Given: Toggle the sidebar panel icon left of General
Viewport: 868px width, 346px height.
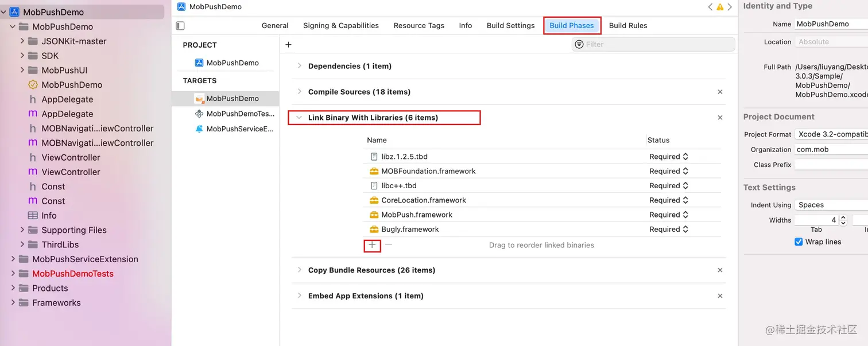Looking at the screenshot, I should click(x=180, y=26).
